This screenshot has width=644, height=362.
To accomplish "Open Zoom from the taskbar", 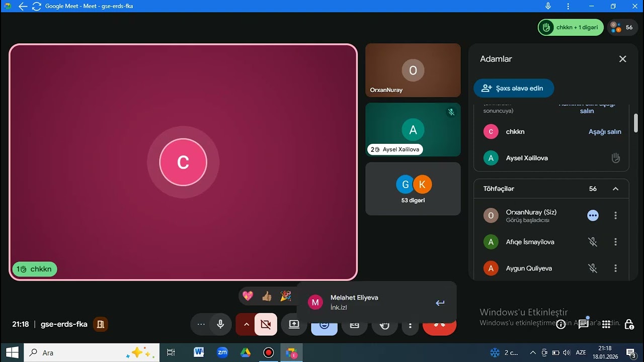I will click(x=222, y=352).
